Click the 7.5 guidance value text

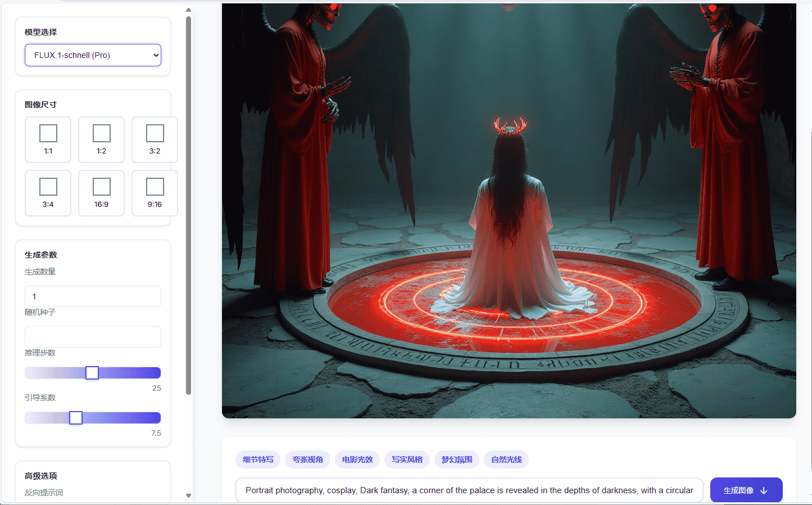pyautogui.click(x=156, y=433)
